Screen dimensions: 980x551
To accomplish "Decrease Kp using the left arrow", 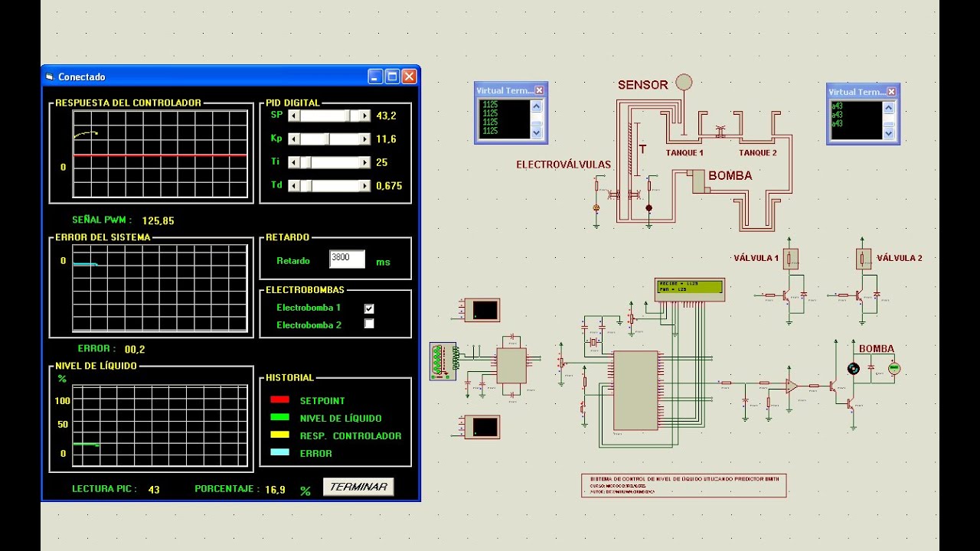I will (x=294, y=139).
